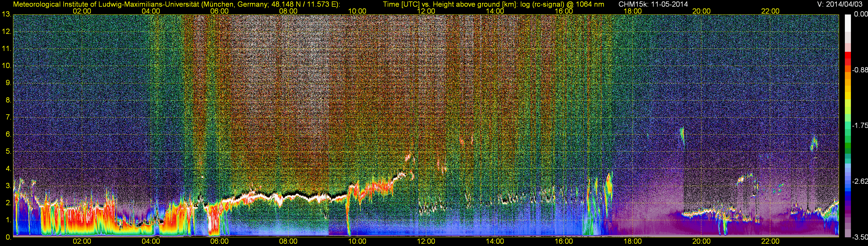Click the 2. height axis label

click(x=8, y=203)
